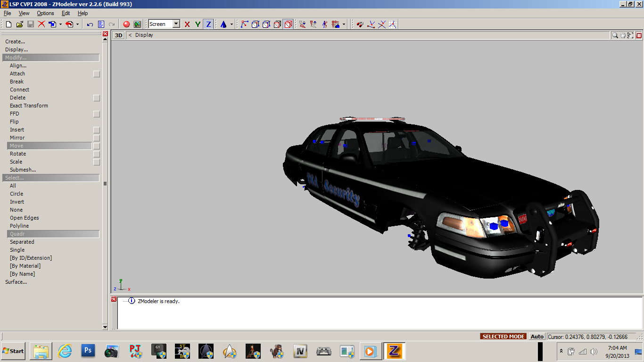Click the Open Edges selection command
Screen dimensions: 644x362
(x=25, y=218)
